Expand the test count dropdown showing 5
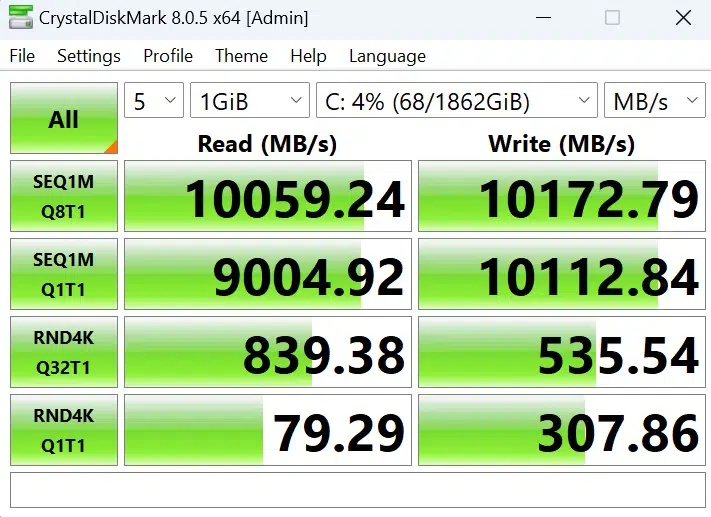Image resolution: width=711 pixels, height=517 pixels. coord(154,100)
